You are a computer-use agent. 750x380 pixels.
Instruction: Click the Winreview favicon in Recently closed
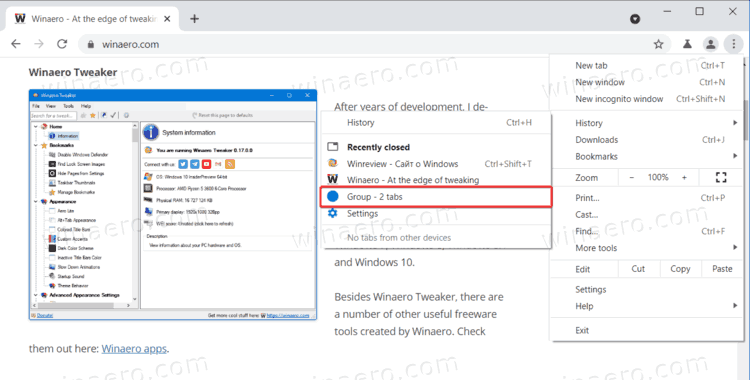[x=332, y=163]
